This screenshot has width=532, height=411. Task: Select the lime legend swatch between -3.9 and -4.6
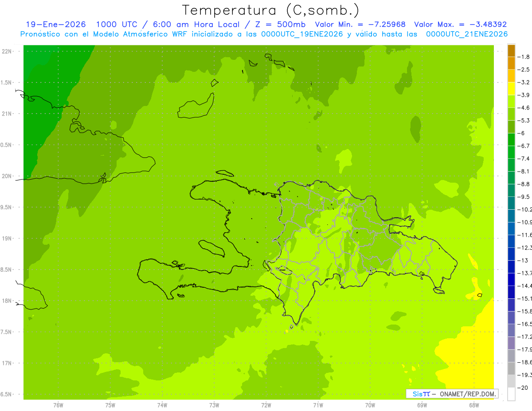[x=511, y=102]
